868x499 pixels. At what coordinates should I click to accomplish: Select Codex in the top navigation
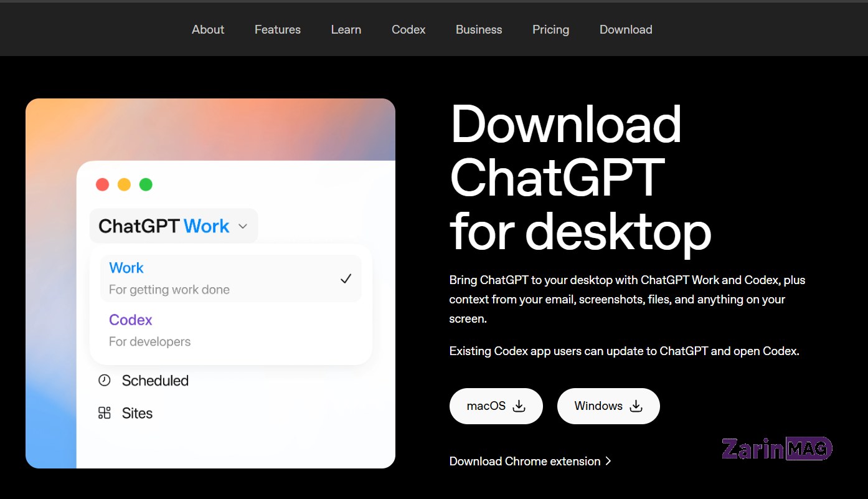pyautogui.click(x=408, y=29)
